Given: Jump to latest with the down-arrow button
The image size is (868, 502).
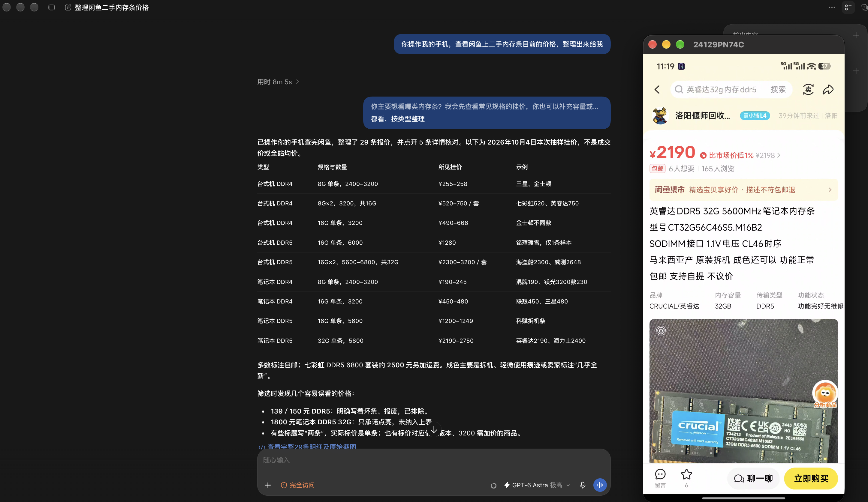Looking at the screenshot, I should (434, 430).
